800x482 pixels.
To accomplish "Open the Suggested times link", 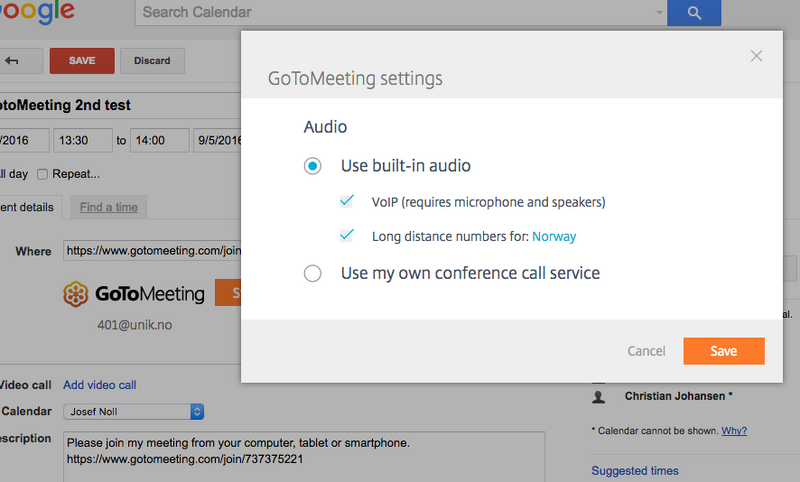I will [x=635, y=471].
